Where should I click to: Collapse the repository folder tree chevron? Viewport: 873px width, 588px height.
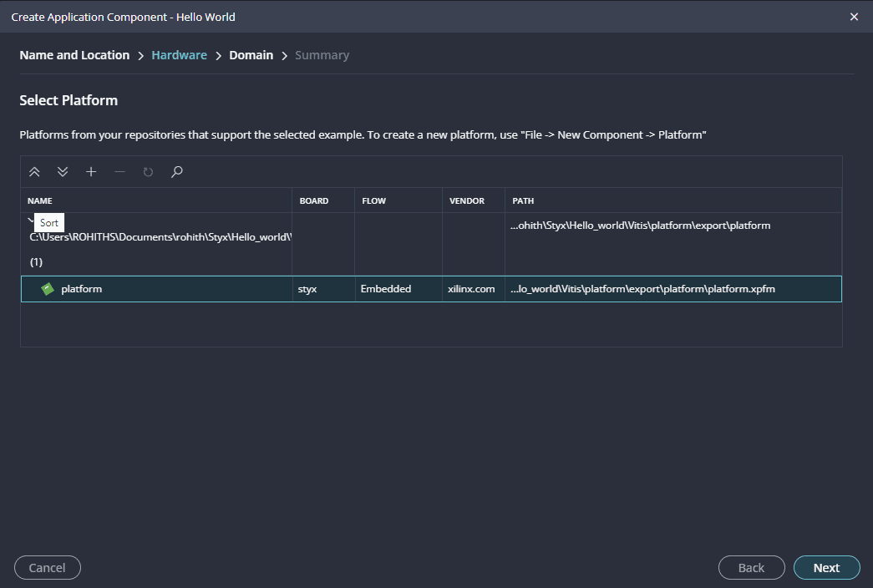(30, 220)
